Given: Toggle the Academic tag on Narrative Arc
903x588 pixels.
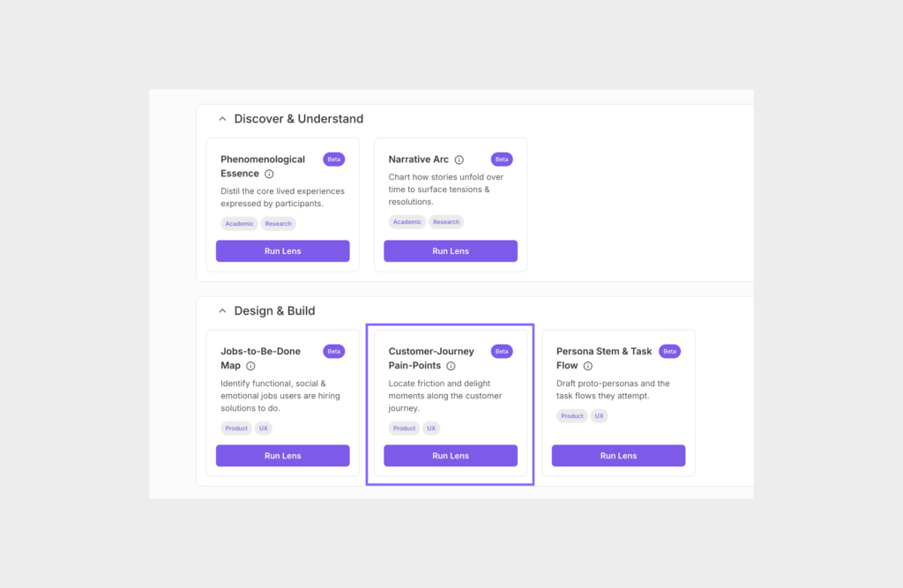Looking at the screenshot, I should 407,221.
